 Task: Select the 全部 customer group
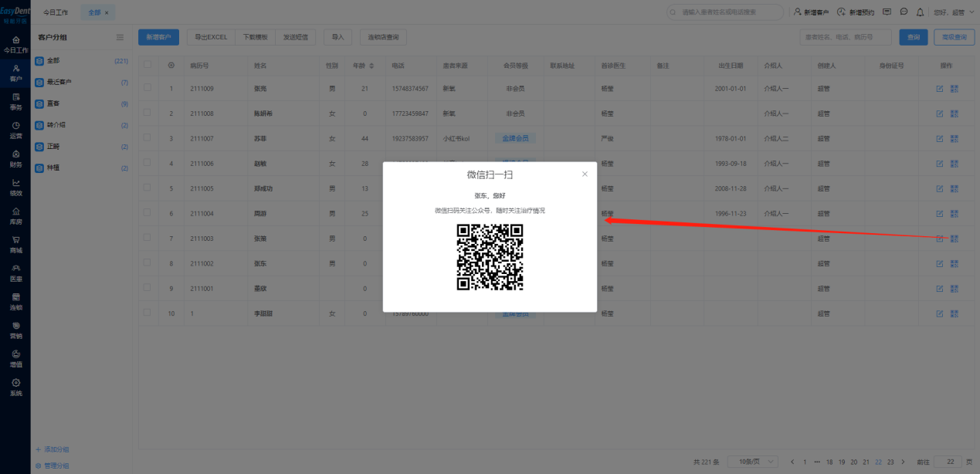point(81,60)
